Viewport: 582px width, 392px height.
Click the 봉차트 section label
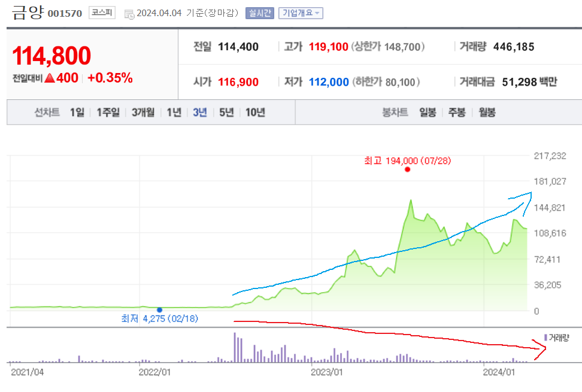[395, 113]
